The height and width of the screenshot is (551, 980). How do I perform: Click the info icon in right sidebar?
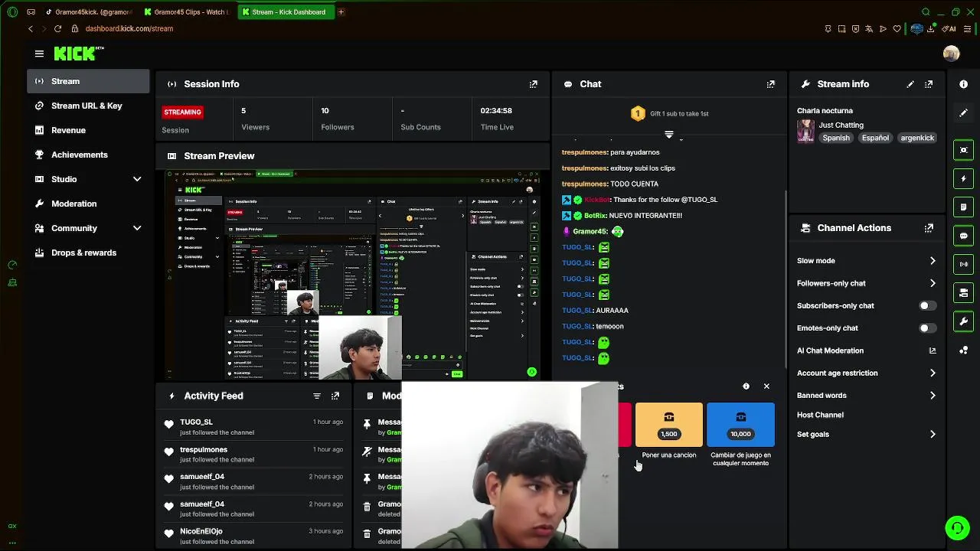pos(964,84)
